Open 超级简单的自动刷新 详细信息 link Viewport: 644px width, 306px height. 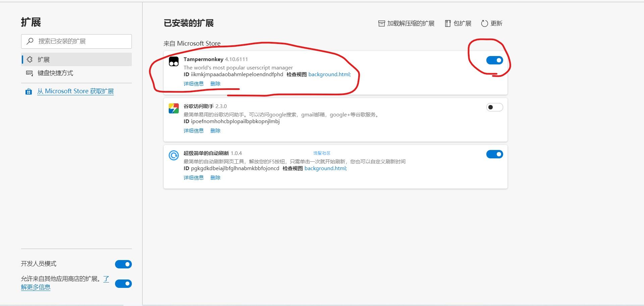(194, 178)
